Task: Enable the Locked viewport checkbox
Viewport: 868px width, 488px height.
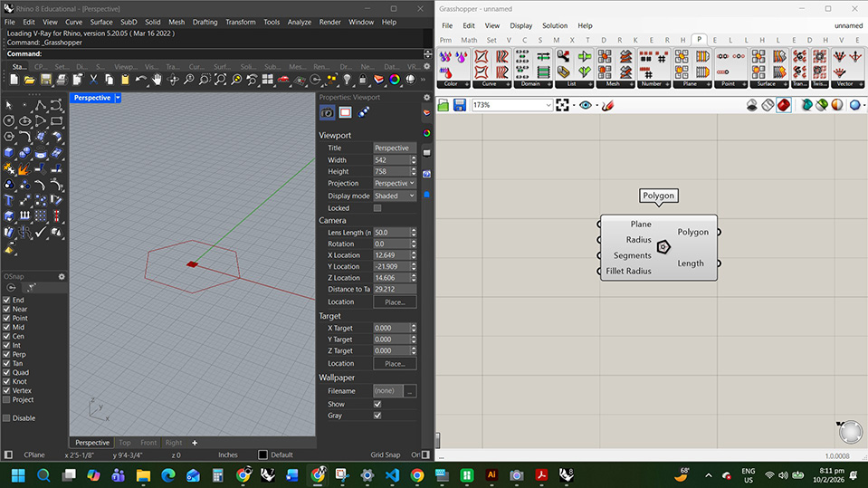Action: pyautogui.click(x=377, y=208)
